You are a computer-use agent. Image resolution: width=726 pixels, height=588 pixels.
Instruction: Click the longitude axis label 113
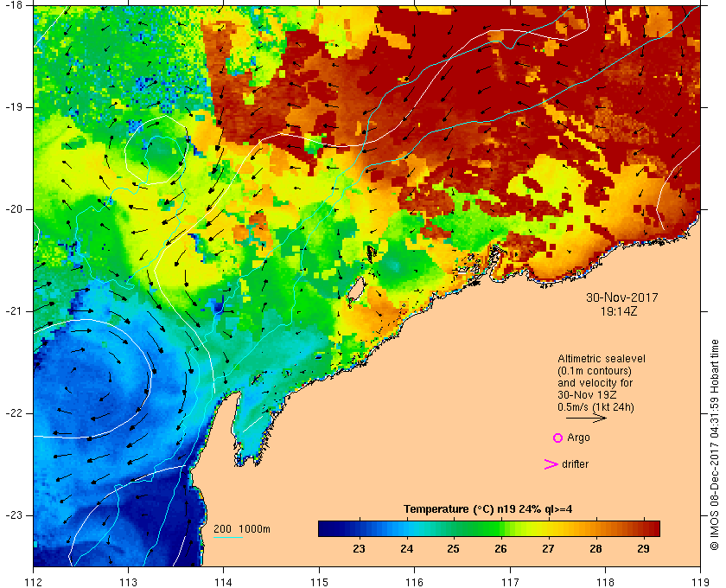click(128, 582)
